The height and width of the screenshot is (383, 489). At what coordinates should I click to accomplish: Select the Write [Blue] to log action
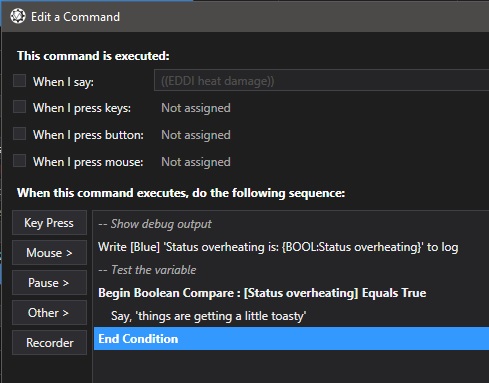point(291,247)
